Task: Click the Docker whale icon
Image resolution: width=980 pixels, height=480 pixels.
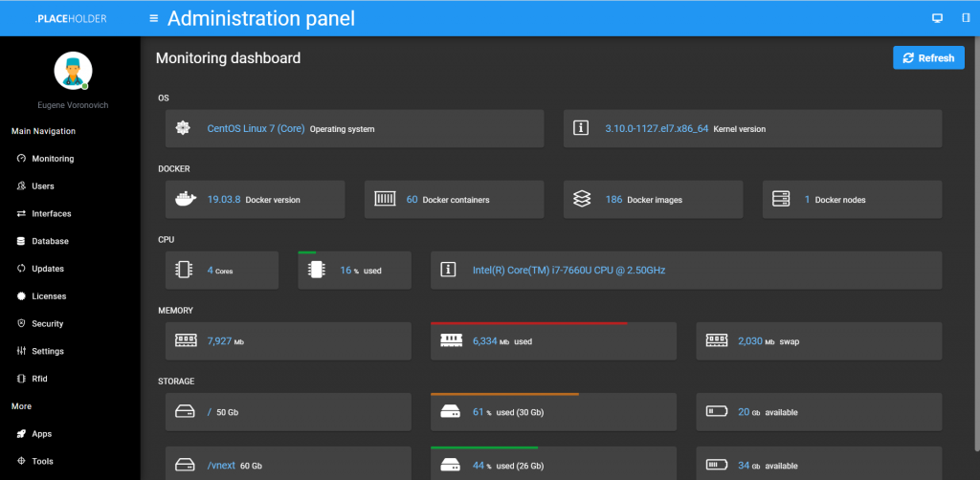Action: (x=186, y=199)
